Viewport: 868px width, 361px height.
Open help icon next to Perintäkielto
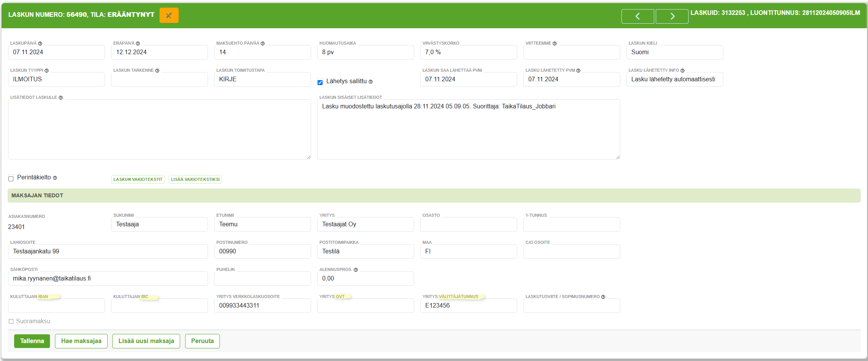[x=55, y=178]
